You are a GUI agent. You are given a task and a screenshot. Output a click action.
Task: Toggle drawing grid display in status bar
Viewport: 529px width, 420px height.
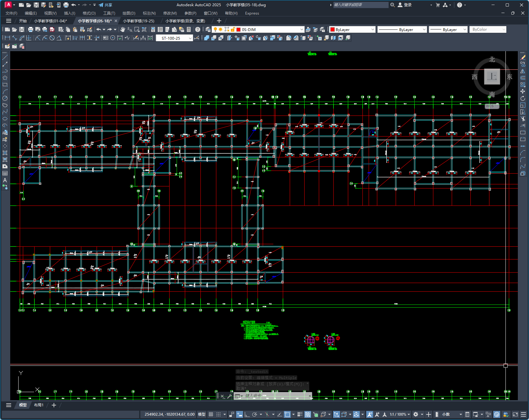211,414
